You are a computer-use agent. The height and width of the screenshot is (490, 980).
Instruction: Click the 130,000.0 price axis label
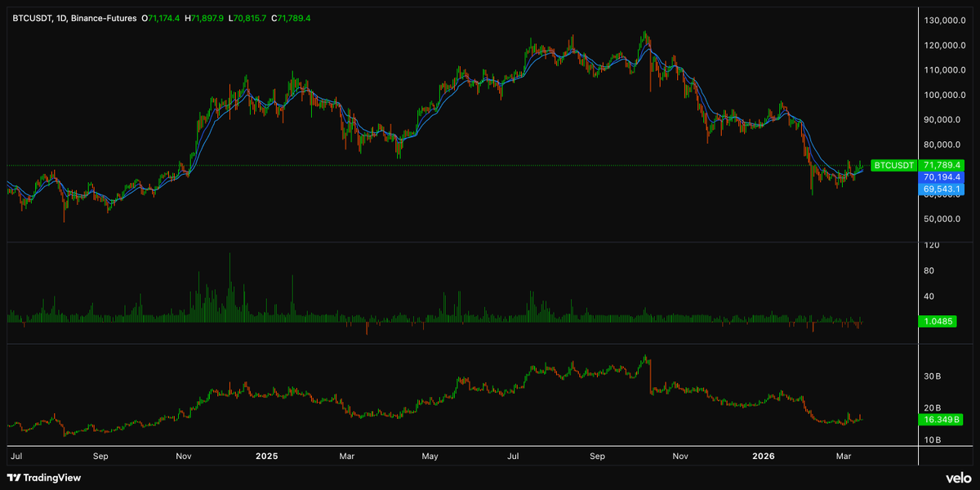[x=943, y=20]
